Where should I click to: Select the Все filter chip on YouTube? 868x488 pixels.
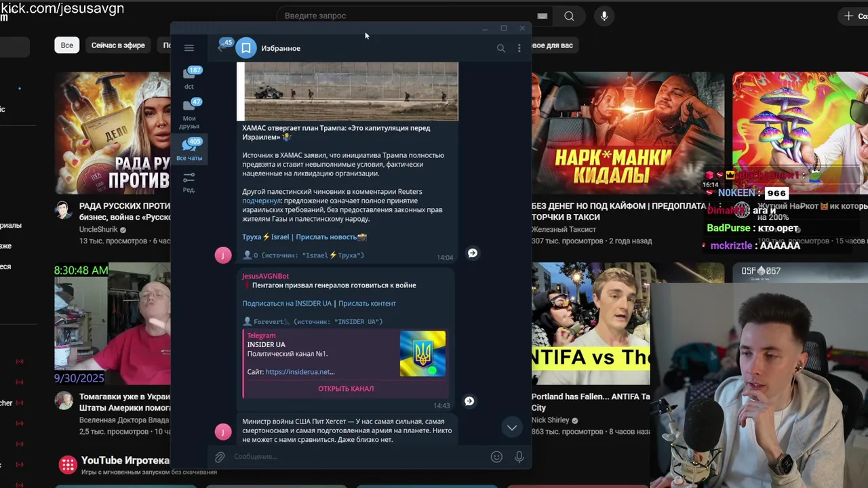tap(67, 45)
